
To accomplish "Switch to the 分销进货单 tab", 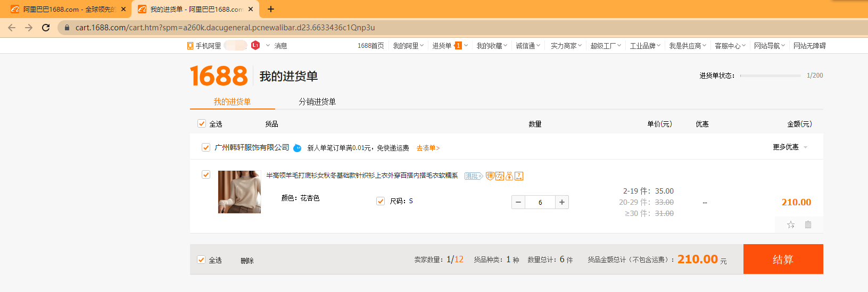I will pyautogui.click(x=317, y=102).
